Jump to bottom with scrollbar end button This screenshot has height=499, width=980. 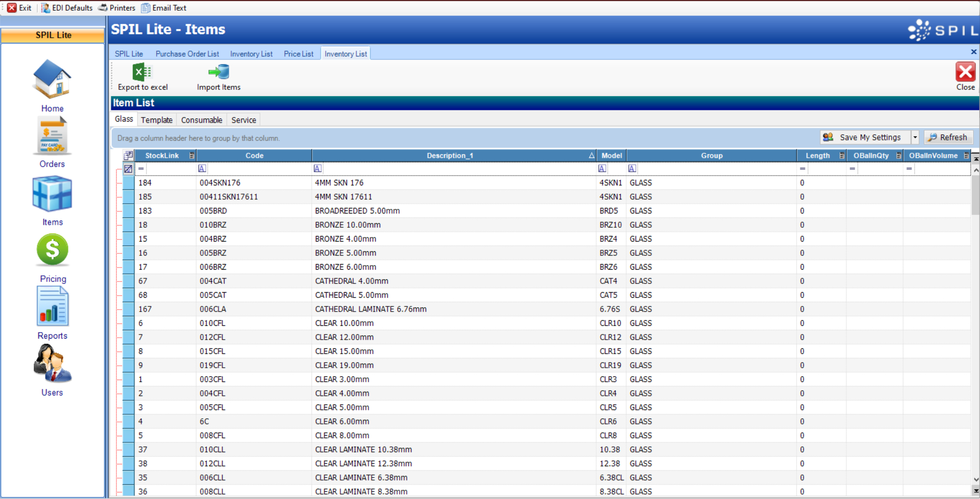click(x=975, y=490)
